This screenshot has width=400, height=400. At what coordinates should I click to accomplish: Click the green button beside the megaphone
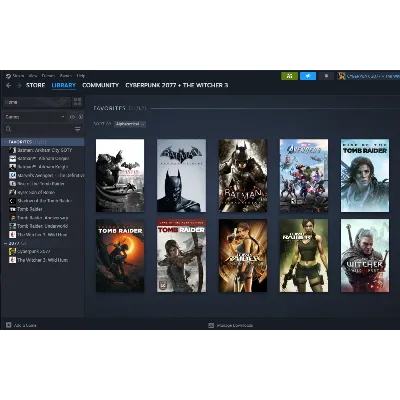click(289, 76)
